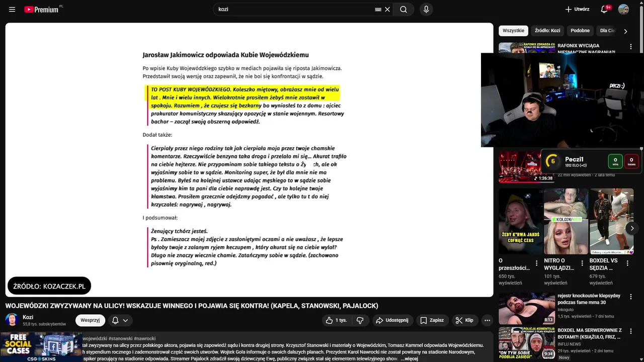Open options menu for O przeszłości short
The height and width of the screenshot is (362, 644).
click(x=536, y=263)
